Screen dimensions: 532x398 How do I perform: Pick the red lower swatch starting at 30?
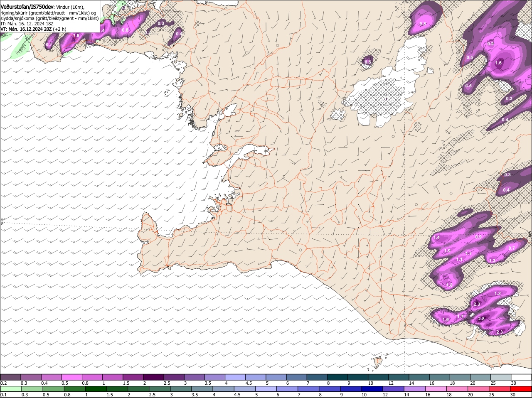[521, 389]
